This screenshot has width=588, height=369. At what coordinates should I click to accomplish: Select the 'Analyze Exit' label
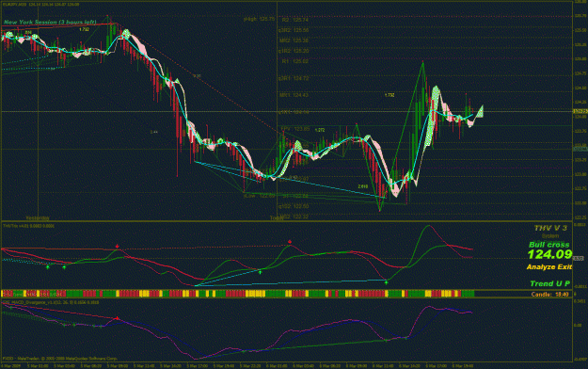click(x=549, y=267)
